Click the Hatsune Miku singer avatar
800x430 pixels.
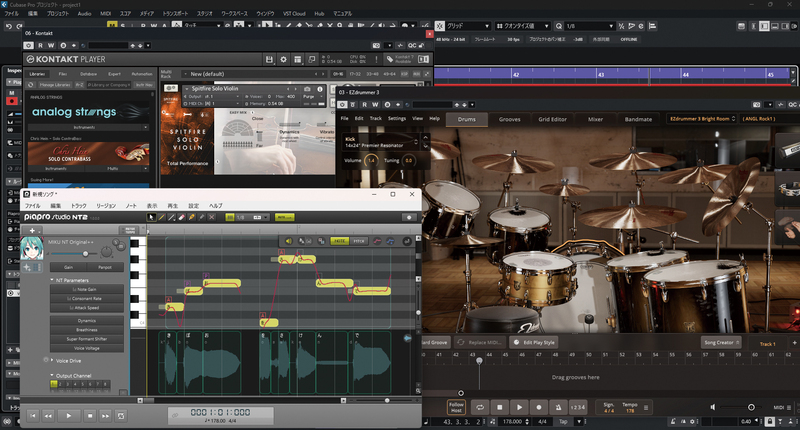coord(32,248)
